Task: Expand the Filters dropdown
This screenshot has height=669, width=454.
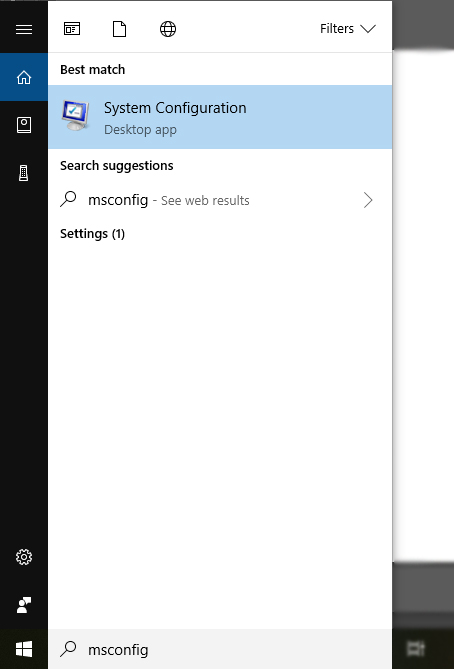Action: pyautogui.click(x=348, y=29)
